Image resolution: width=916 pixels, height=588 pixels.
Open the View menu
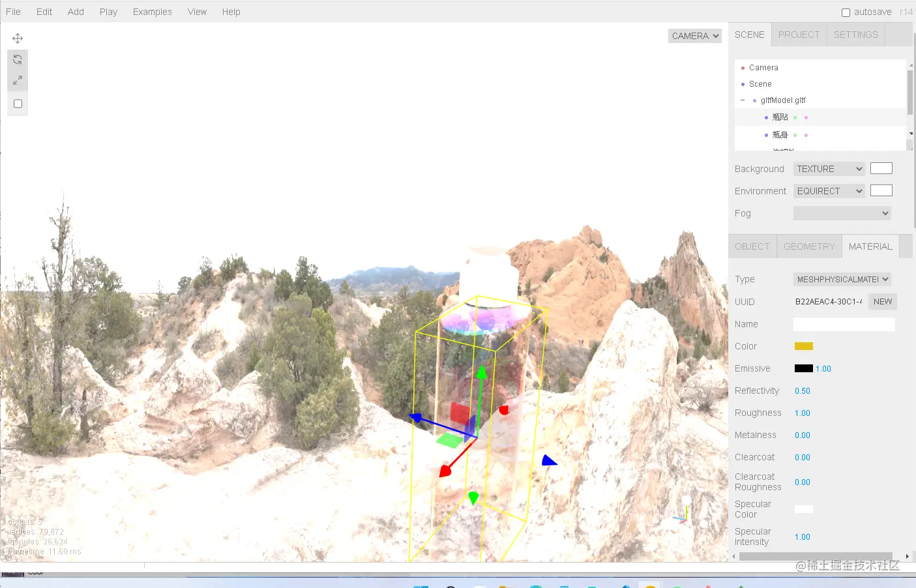pyautogui.click(x=197, y=12)
